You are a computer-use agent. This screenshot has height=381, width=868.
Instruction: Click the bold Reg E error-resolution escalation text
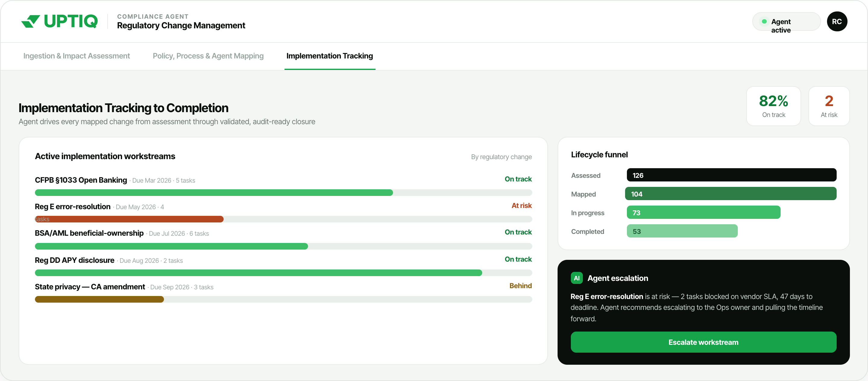[x=606, y=296]
